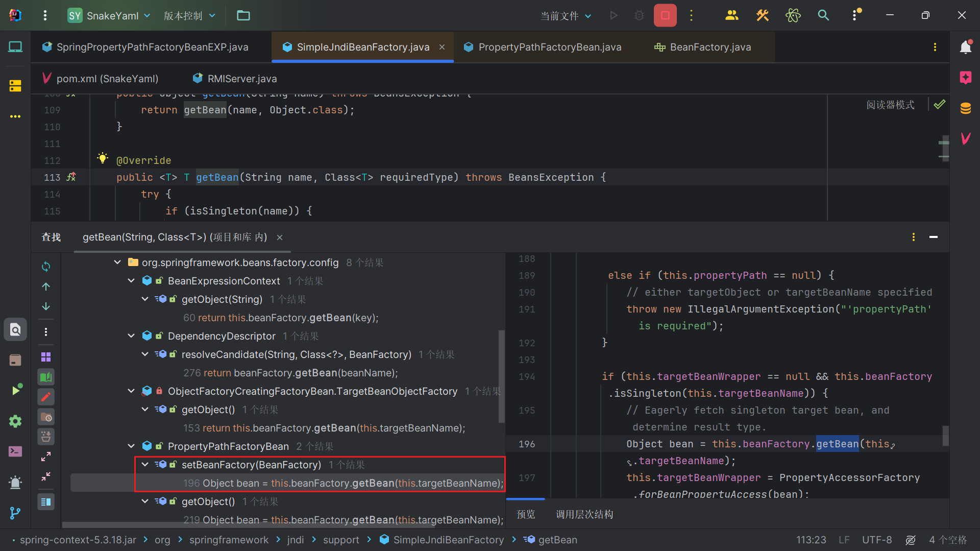Open the Project tool window icon

(x=15, y=47)
